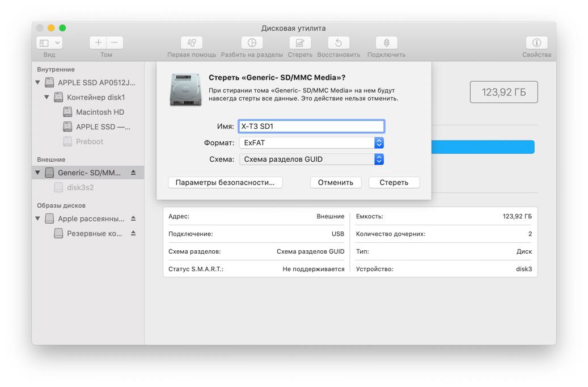Click the blue disk usage bar
Image resolution: width=588 pixels, height=387 pixels.
(483, 147)
